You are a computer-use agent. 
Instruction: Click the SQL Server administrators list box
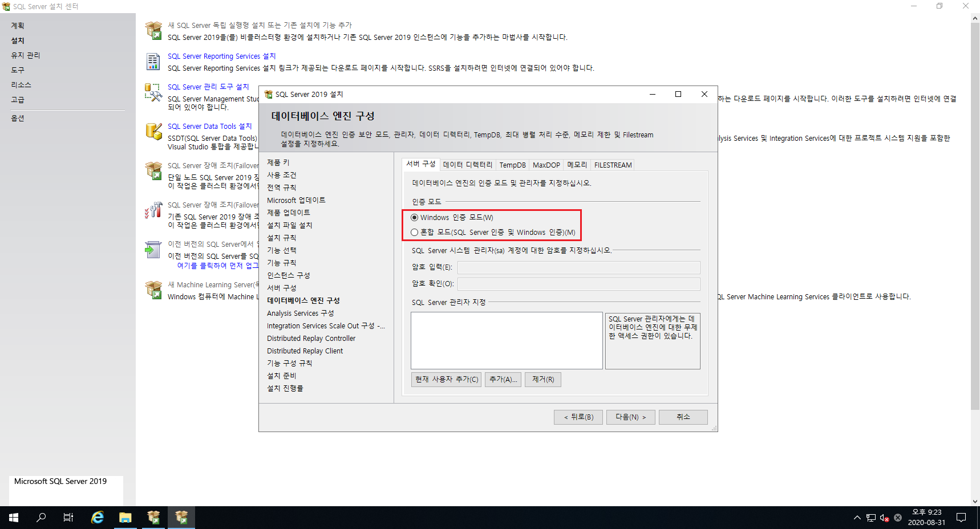coord(507,340)
